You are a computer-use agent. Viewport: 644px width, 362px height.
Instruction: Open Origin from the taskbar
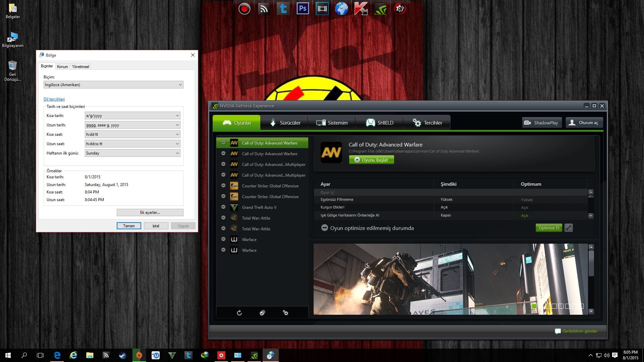coord(139,355)
